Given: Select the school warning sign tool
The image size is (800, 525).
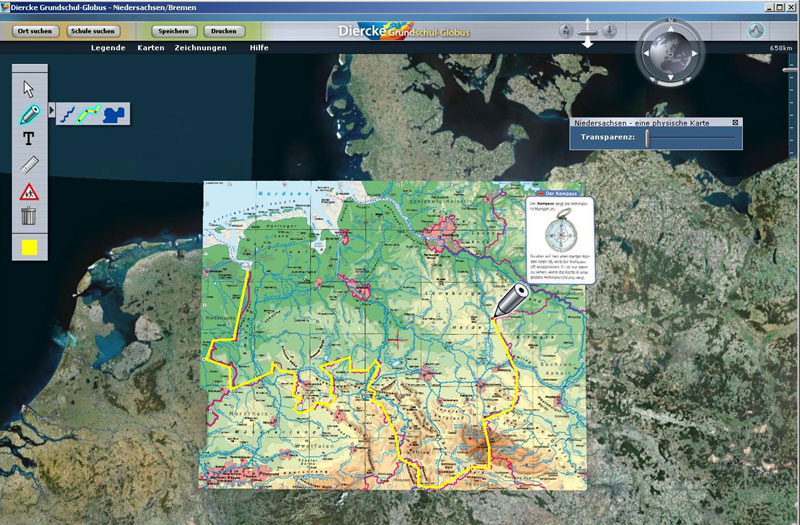Looking at the screenshot, I should [x=29, y=192].
